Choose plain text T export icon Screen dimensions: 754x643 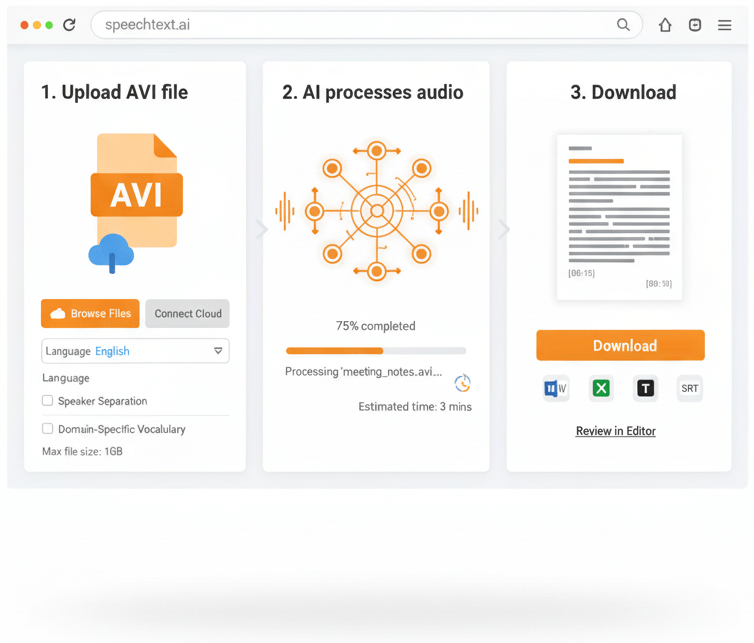tap(645, 388)
